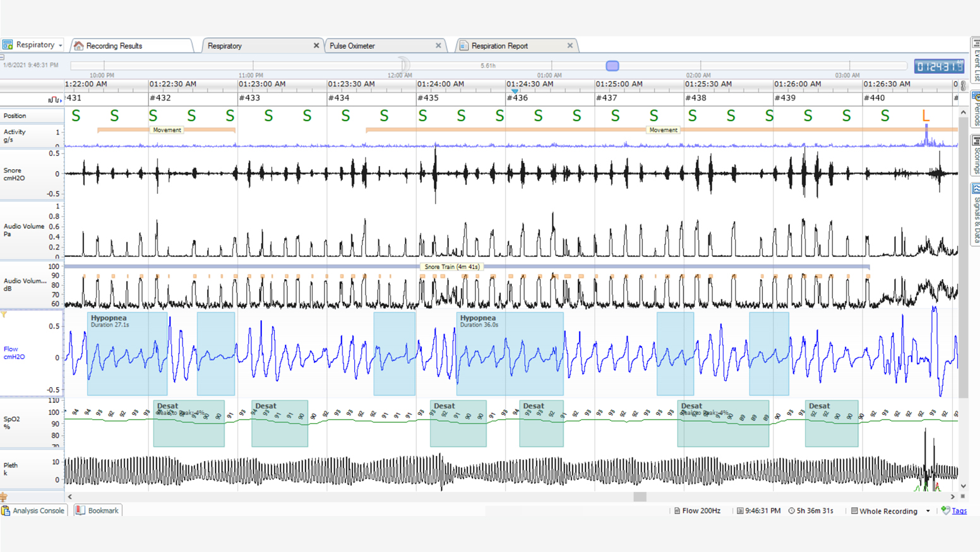Screen dimensions: 980x552
Task: Select the first Hypopnea event lasting 27.1s
Action: pyautogui.click(x=127, y=354)
